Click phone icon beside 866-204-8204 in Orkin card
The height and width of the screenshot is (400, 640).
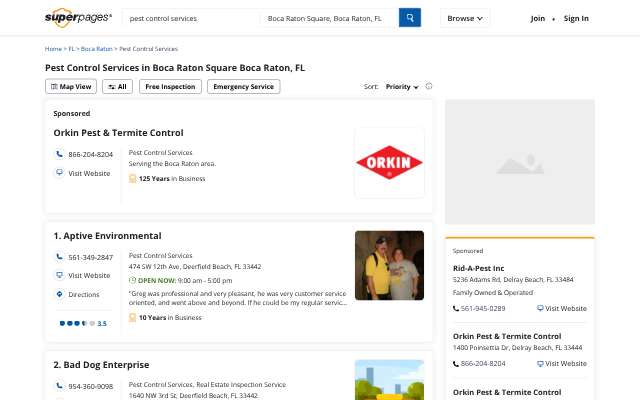point(60,154)
